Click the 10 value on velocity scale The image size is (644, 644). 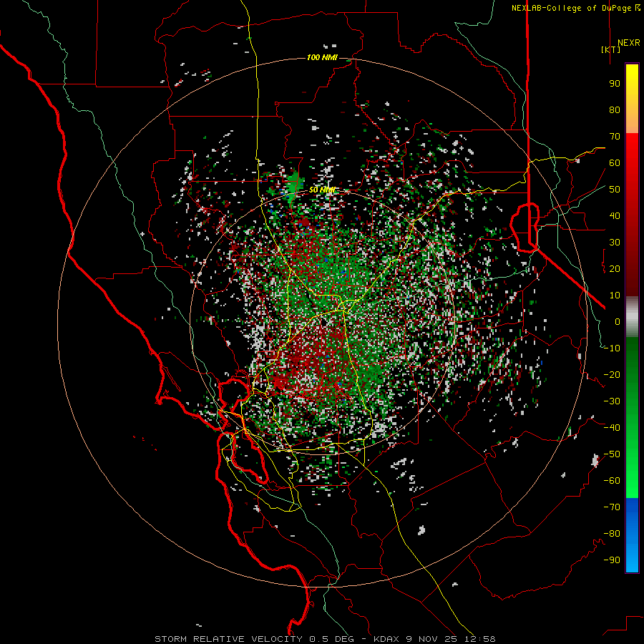pyautogui.click(x=615, y=296)
